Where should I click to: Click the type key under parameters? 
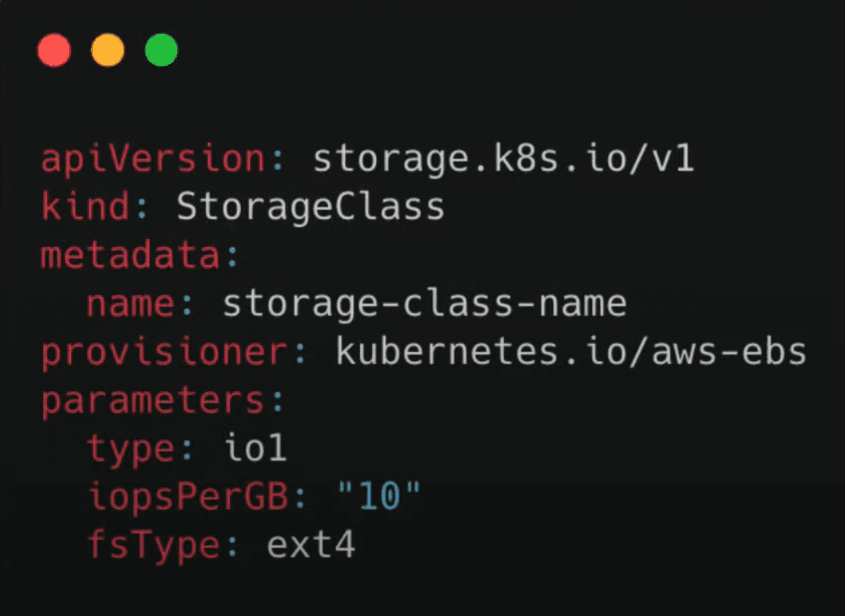(x=130, y=448)
